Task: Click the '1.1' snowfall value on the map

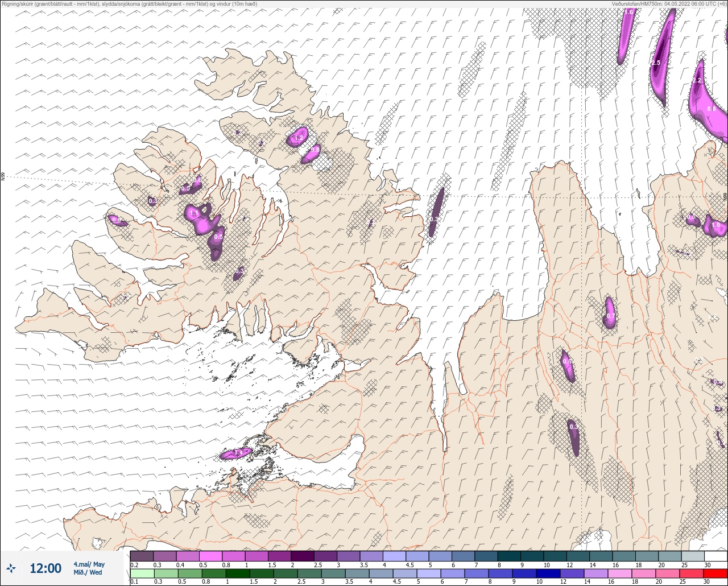Action: coord(194,213)
